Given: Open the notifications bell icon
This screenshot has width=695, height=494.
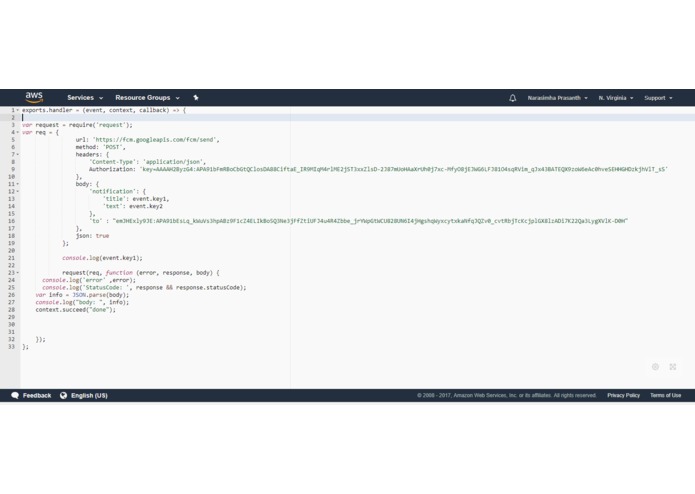Looking at the screenshot, I should coord(512,98).
